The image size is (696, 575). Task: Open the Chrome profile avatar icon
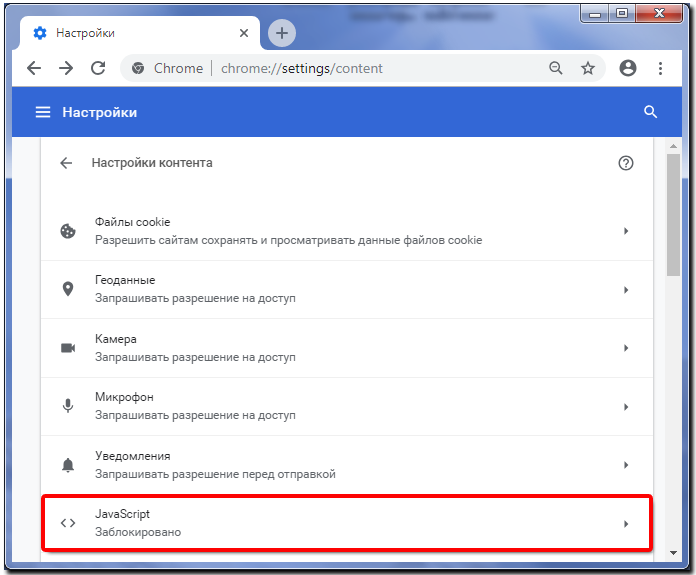tap(628, 68)
